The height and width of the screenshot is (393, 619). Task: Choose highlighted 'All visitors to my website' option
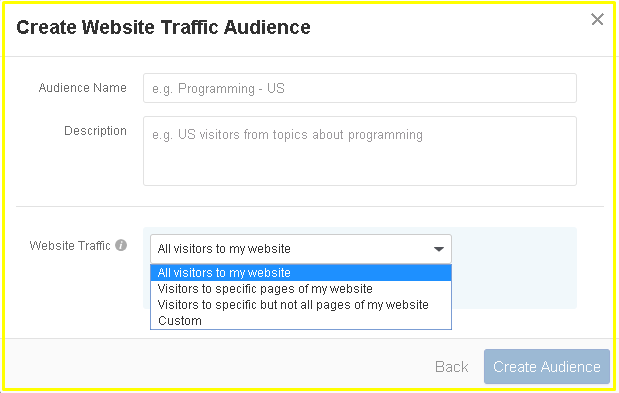301,273
